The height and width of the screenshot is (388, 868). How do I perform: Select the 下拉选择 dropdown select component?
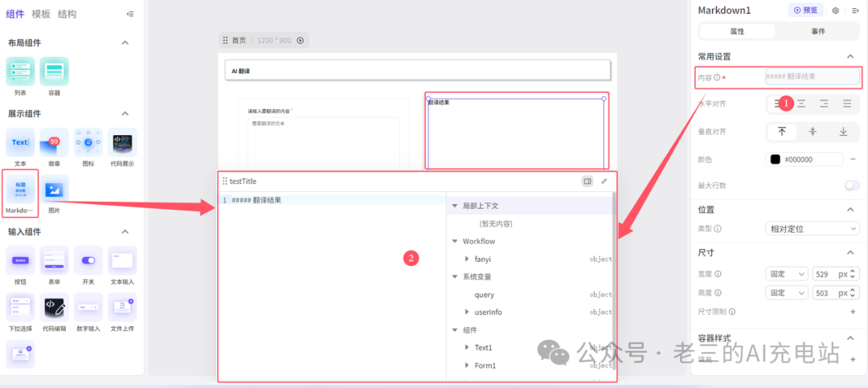coord(20,307)
